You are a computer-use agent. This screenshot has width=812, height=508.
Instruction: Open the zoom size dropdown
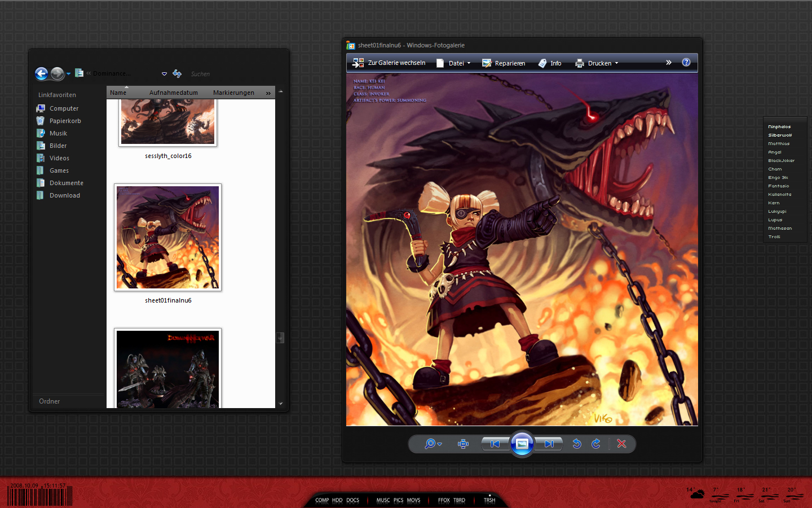point(433,444)
